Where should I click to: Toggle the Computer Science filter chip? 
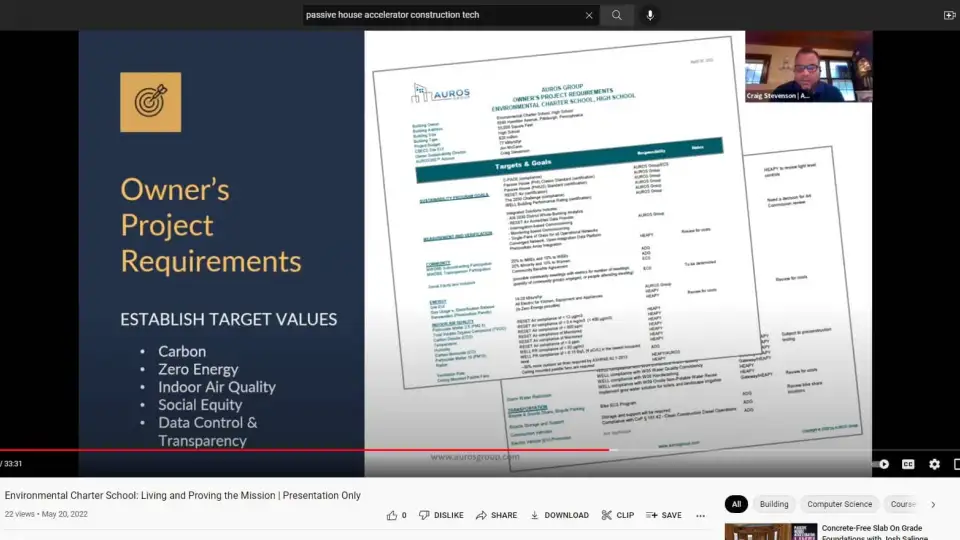pos(839,505)
